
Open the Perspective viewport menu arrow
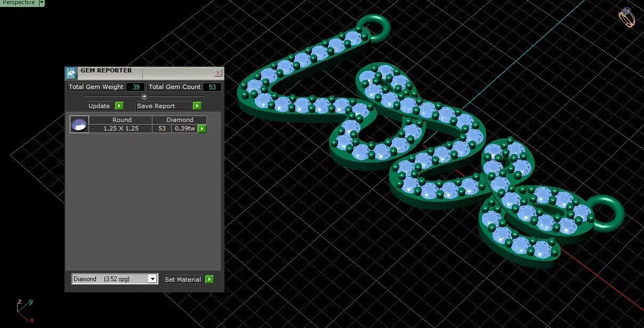42,3
